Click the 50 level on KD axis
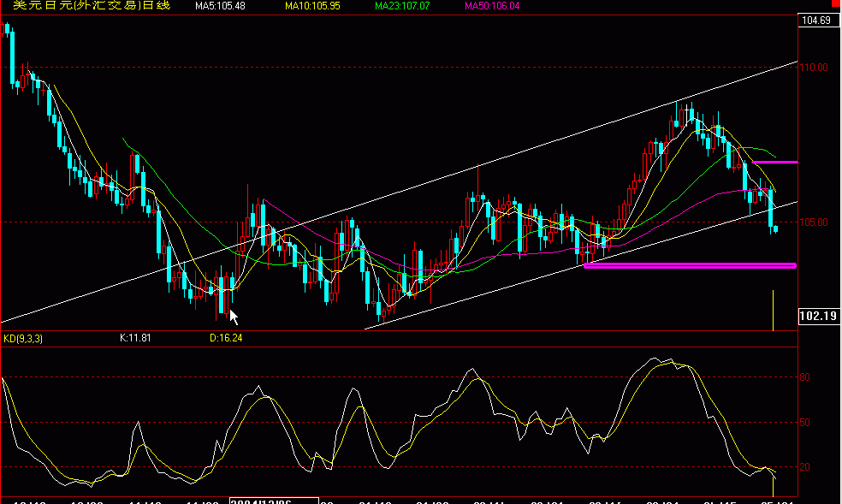This screenshot has height=504, width=842. click(x=804, y=423)
